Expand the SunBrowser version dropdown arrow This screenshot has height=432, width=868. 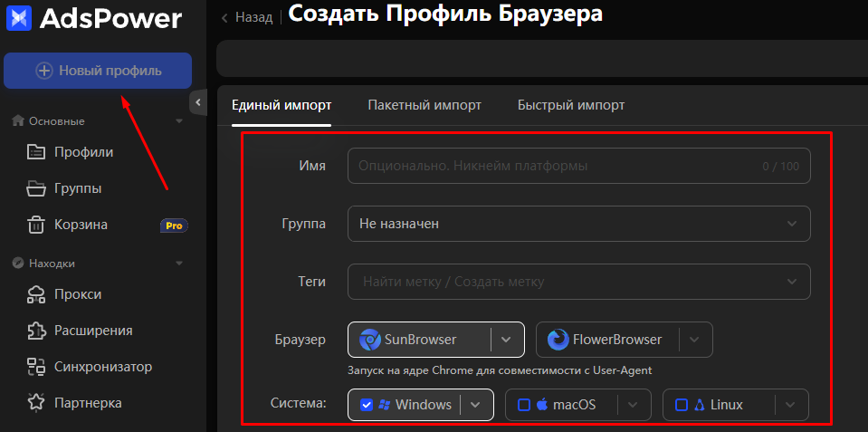[506, 340]
